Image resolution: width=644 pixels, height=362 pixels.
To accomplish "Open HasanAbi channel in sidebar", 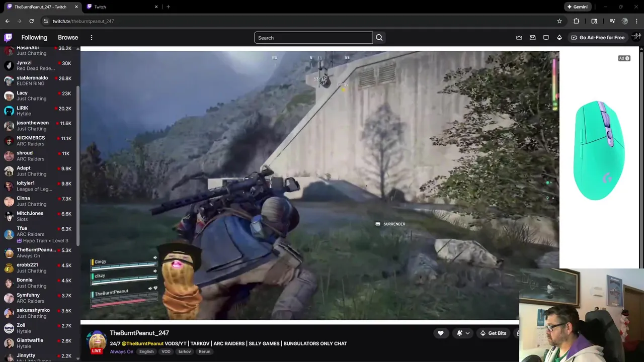I will pyautogui.click(x=40, y=50).
